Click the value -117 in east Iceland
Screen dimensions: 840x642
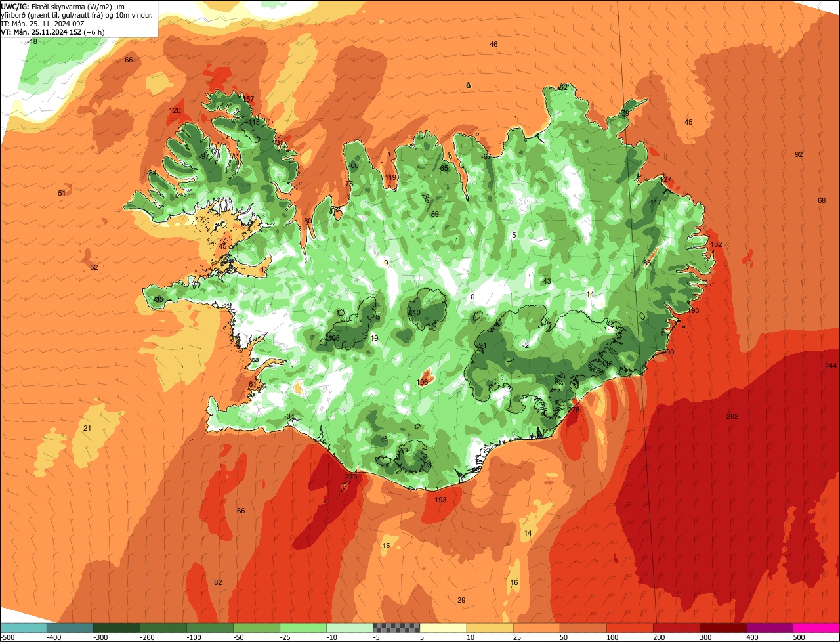pyautogui.click(x=654, y=202)
